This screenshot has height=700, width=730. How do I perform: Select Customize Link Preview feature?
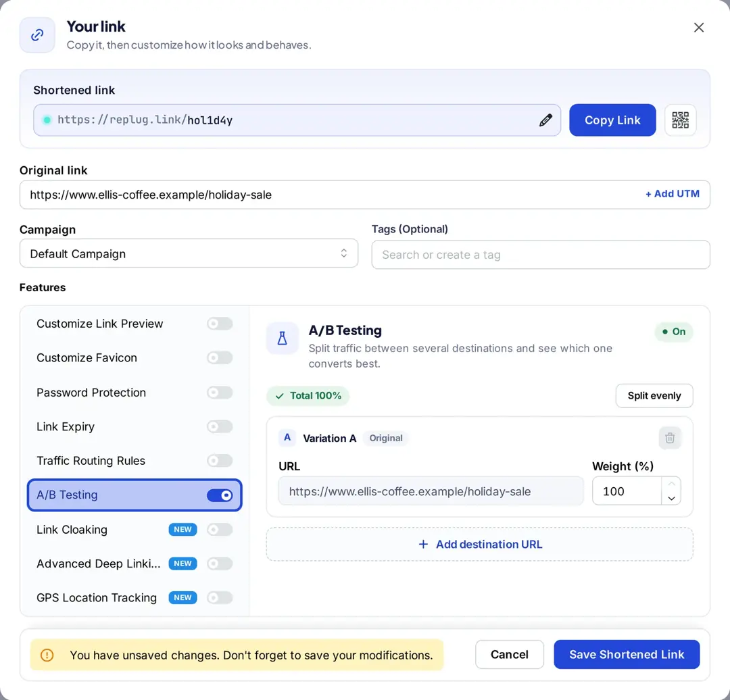135,324
